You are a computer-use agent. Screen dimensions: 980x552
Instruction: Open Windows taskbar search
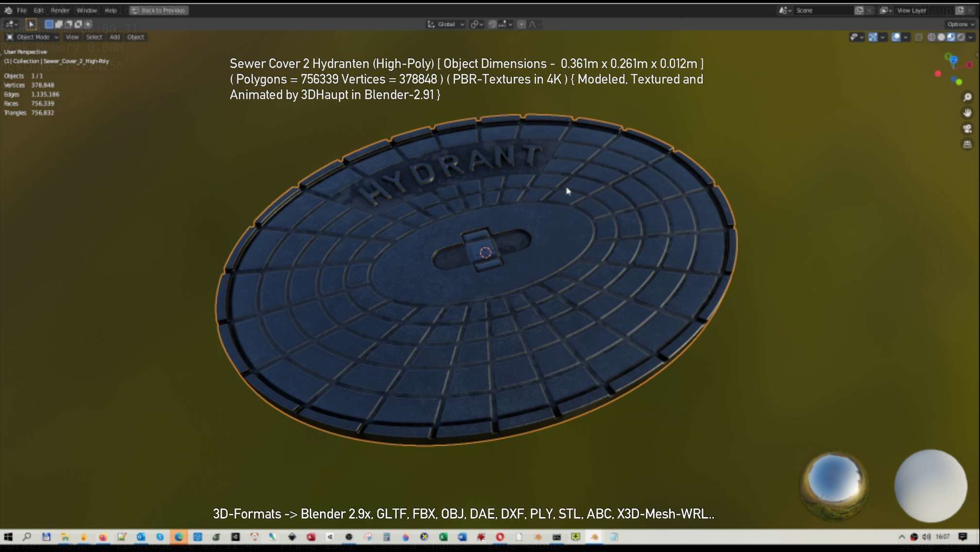pos(27,537)
